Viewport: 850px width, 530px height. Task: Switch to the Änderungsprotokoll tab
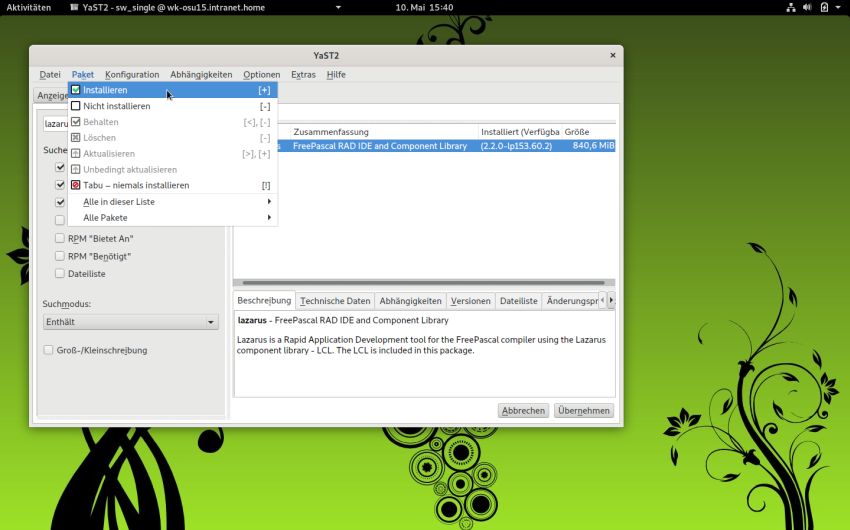(x=572, y=301)
